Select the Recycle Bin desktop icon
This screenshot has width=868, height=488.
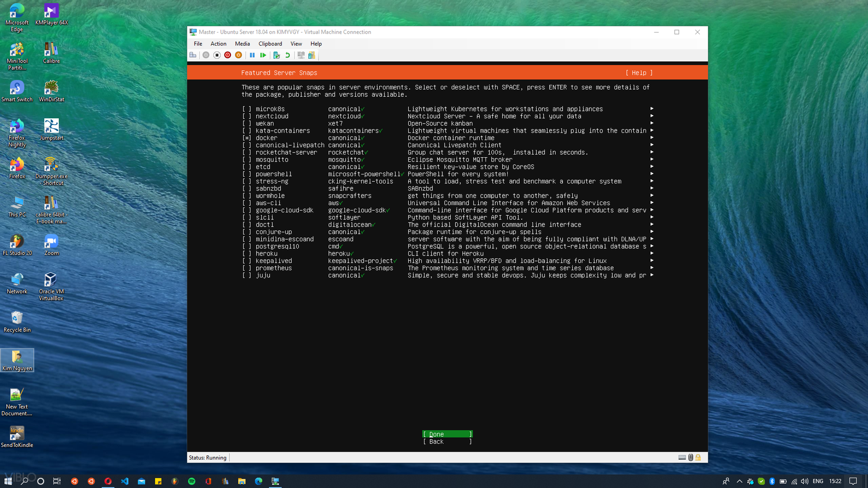[x=17, y=322]
